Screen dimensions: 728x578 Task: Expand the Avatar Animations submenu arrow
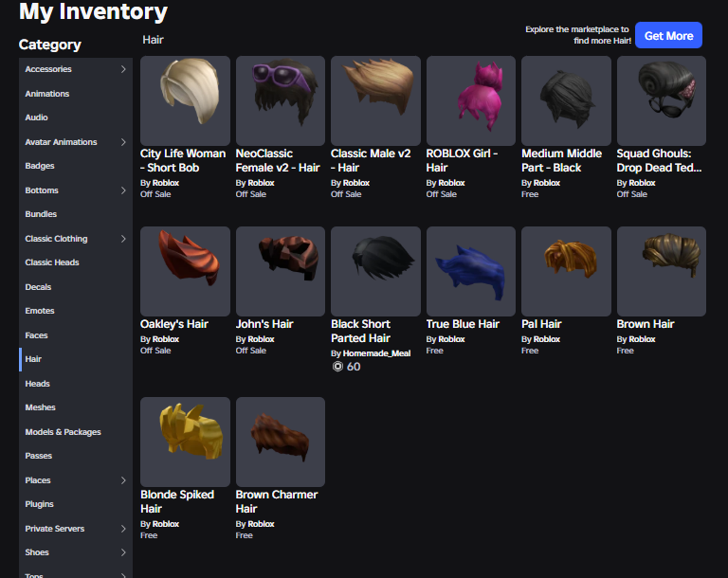[x=123, y=142]
